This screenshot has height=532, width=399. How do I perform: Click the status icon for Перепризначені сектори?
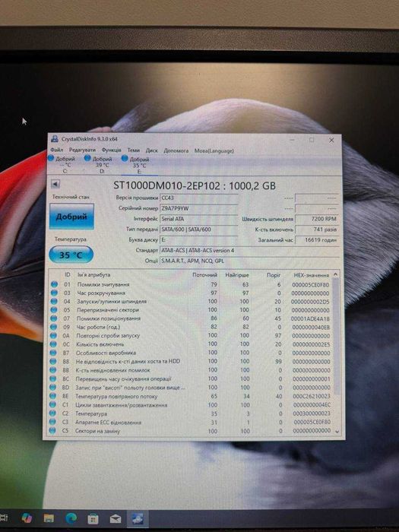coord(54,310)
